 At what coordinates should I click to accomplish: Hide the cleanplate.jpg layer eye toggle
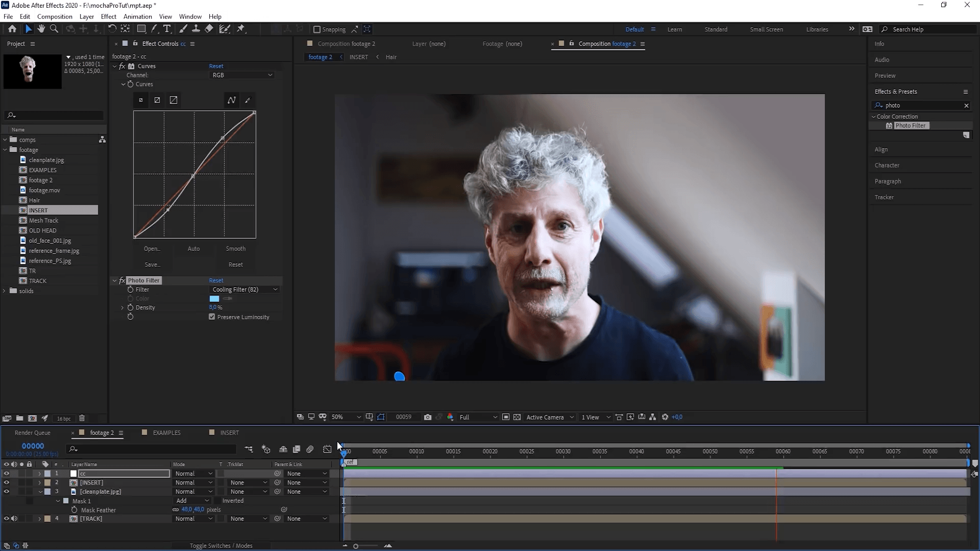(x=6, y=492)
